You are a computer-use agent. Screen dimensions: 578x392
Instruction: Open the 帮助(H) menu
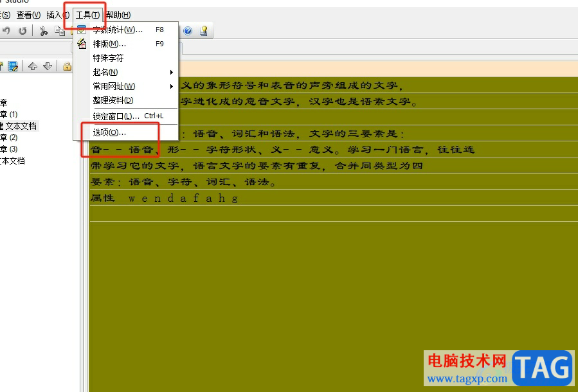118,15
